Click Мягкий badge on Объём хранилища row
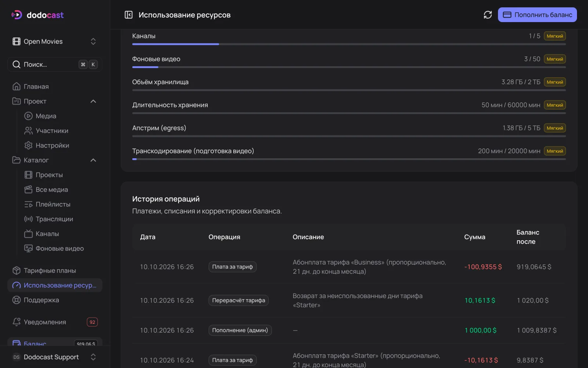The width and height of the screenshot is (588, 368). click(x=555, y=82)
